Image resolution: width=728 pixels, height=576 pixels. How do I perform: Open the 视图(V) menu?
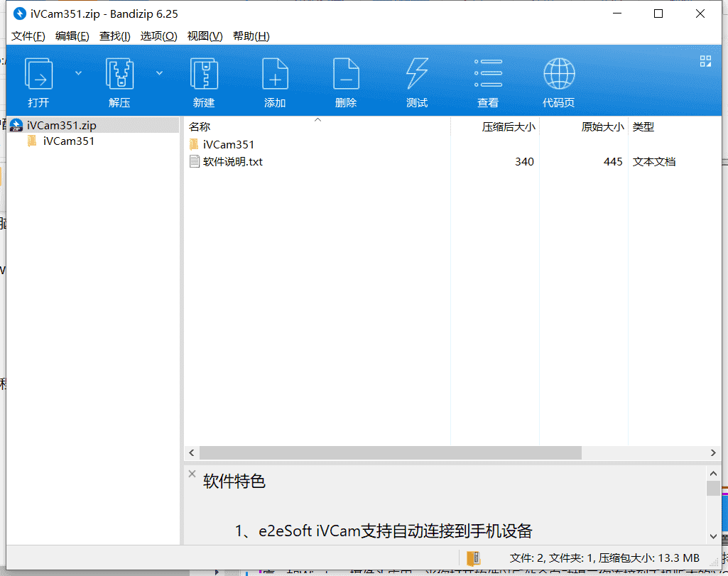pyautogui.click(x=205, y=36)
